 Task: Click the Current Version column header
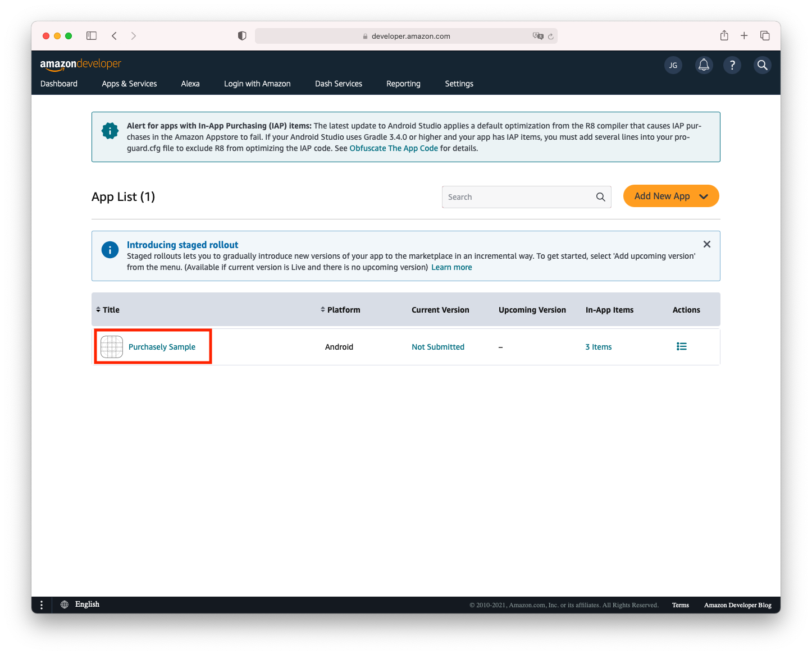pos(440,310)
